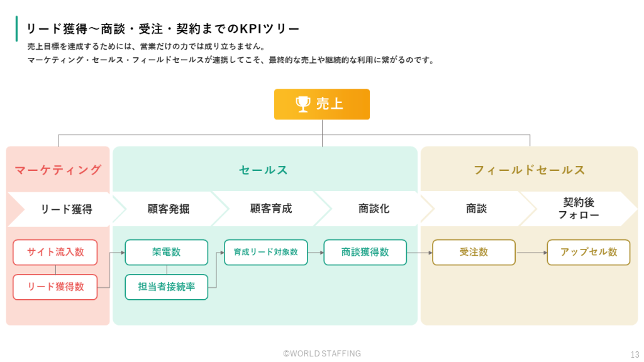
Task: Click the アップセル数 KPI box
Action: (x=588, y=252)
